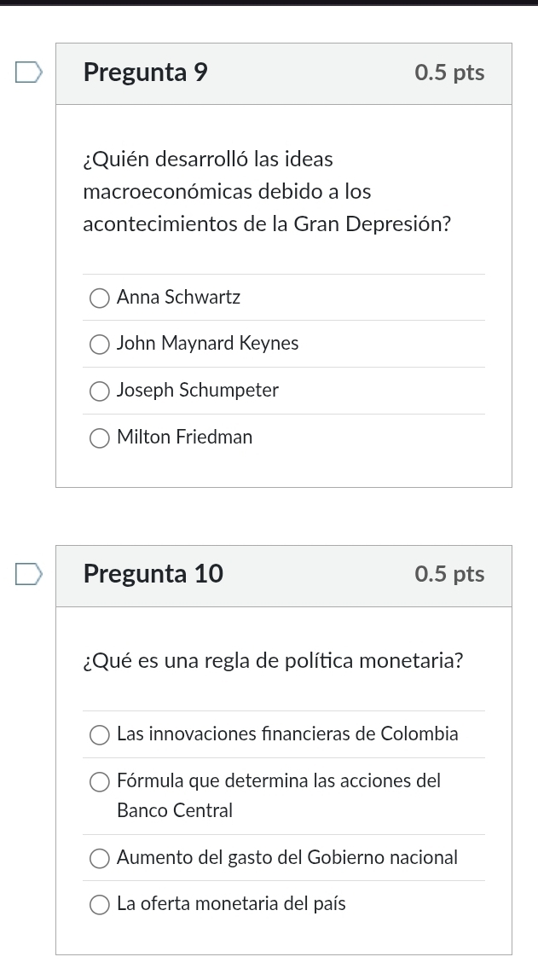538x980 pixels.
Task: Click the "Anna Schwartz" answer text
Action: pyautogui.click(x=179, y=298)
